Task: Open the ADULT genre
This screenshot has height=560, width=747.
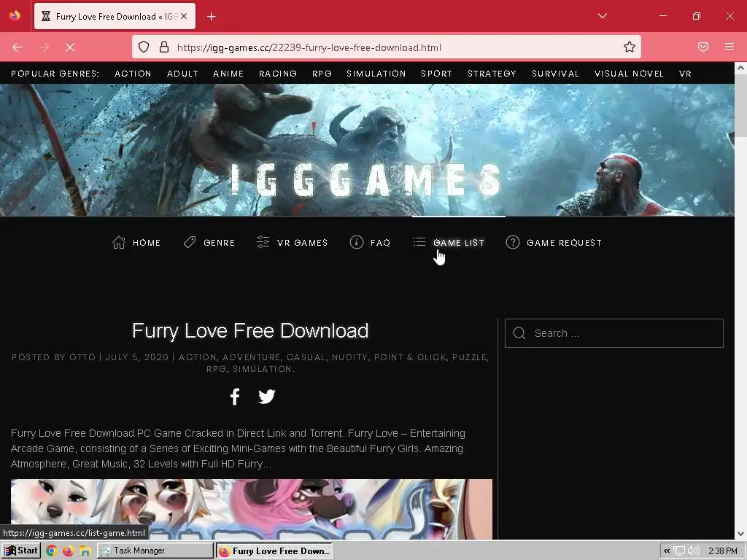Action: pos(182,74)
